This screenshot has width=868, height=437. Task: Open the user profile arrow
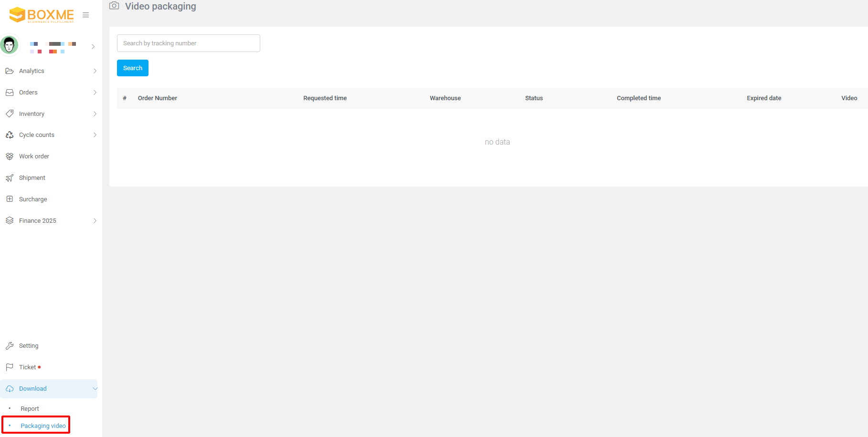click(93, 47)
